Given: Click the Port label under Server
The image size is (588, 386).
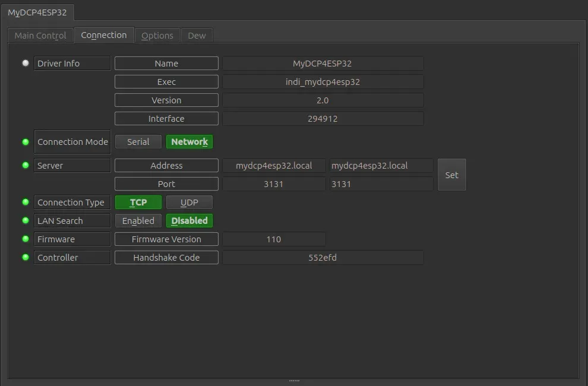Looking at the screenshot, I should (x=166, y=184).
